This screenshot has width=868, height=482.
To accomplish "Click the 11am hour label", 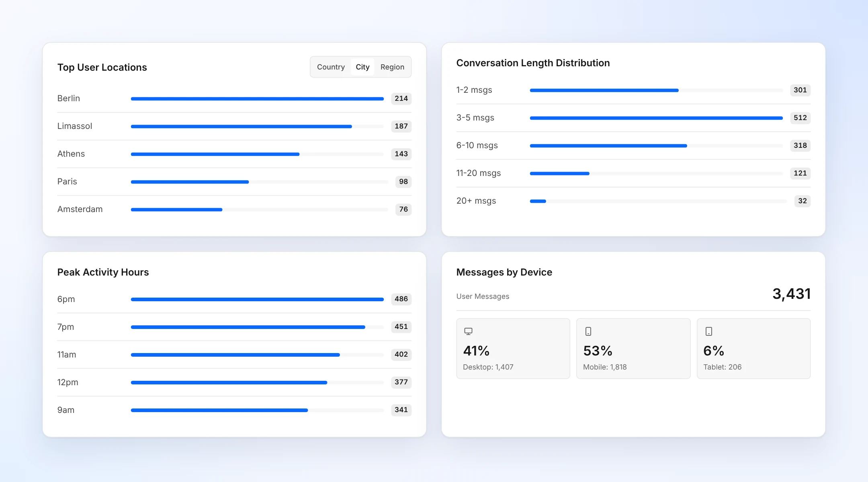I will click(67, 355).
